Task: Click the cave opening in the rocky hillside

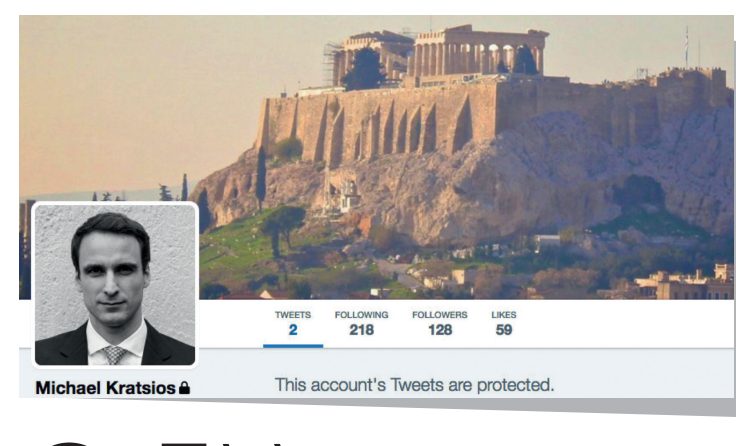Action: tap(639, 192)
